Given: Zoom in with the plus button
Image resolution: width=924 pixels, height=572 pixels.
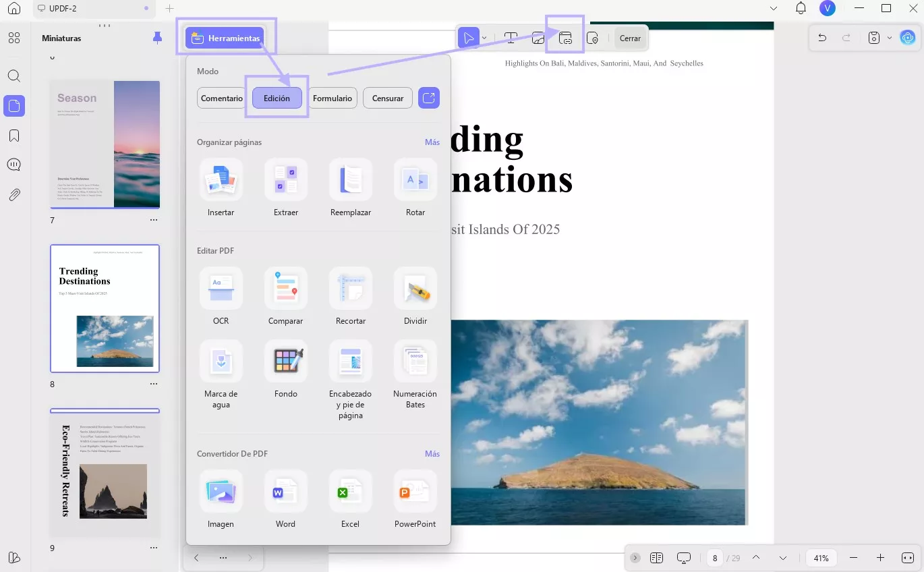Looking at the screenshot, I should (880, 558).
